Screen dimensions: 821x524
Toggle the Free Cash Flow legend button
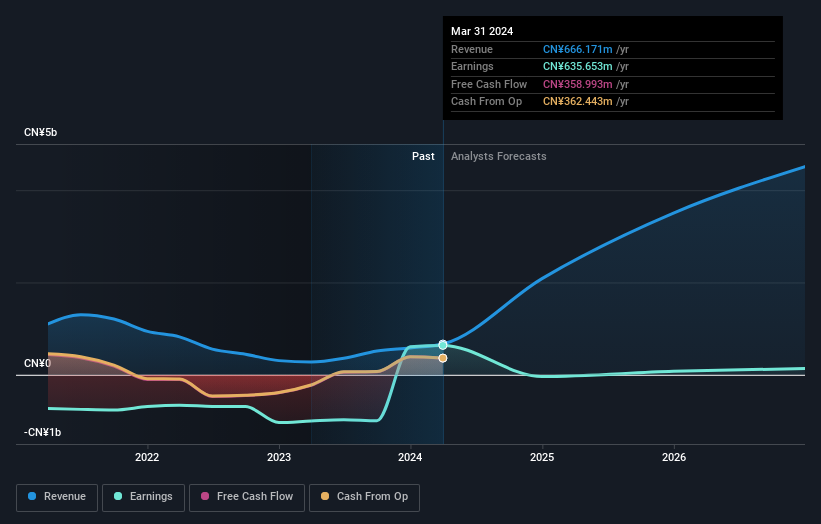point(247,497)
